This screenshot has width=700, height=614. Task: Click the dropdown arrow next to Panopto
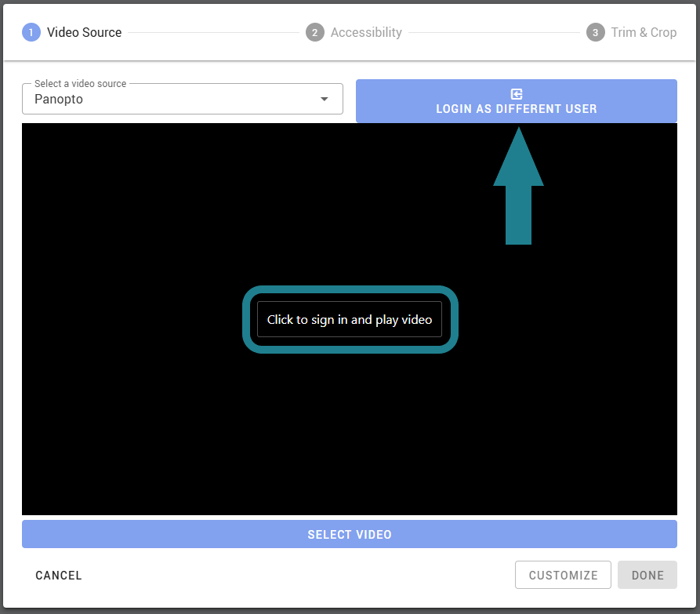325,99
